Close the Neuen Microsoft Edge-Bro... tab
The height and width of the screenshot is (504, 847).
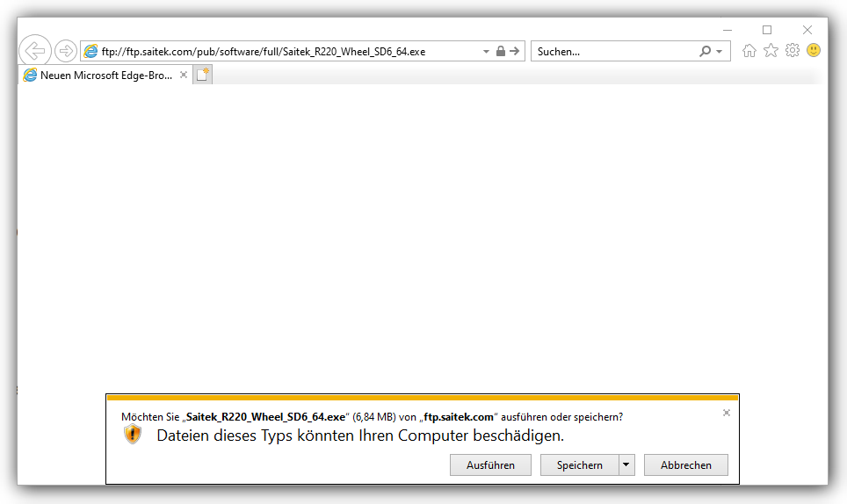[x=184, y=75]
